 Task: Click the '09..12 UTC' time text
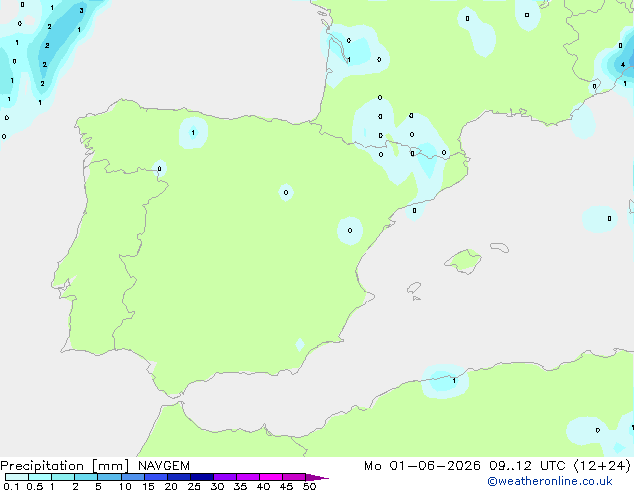tap(528, 466)
